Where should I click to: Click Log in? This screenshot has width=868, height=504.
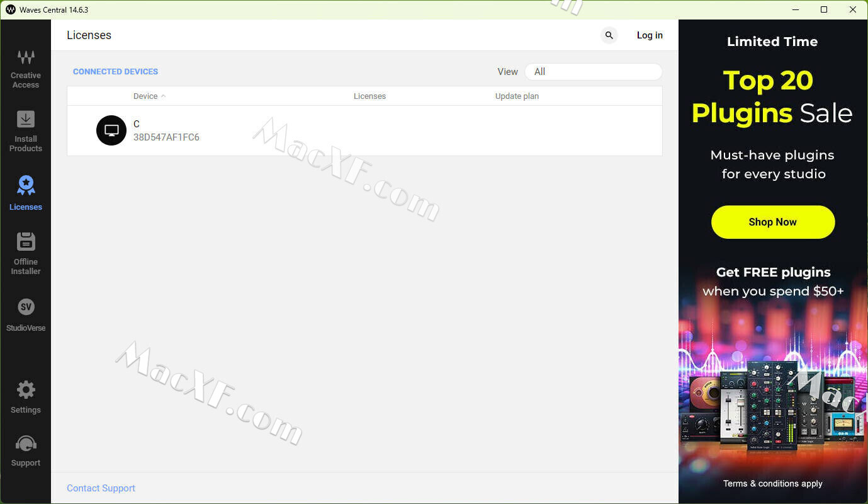(650, 35)
